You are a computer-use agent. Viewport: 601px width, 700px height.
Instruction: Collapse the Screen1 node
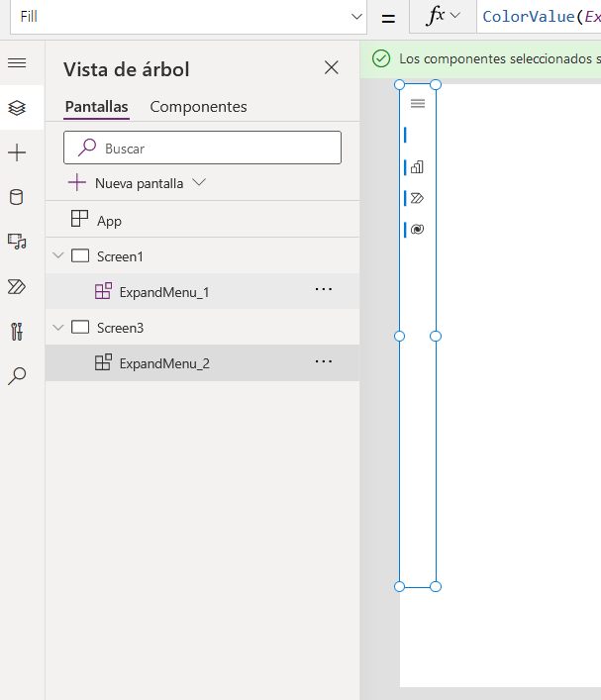tap(58, 255)
